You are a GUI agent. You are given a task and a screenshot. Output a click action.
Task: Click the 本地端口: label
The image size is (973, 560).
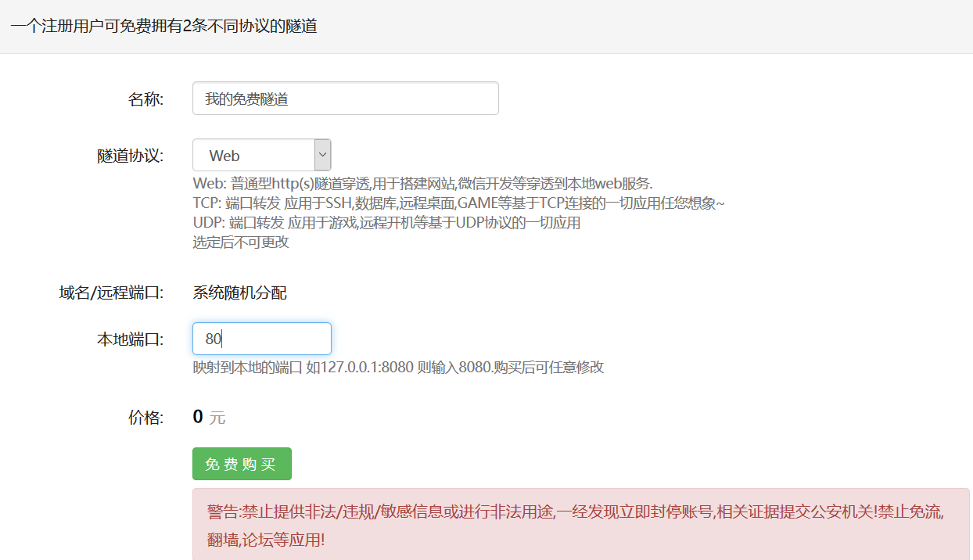click(x=131, y=339)
